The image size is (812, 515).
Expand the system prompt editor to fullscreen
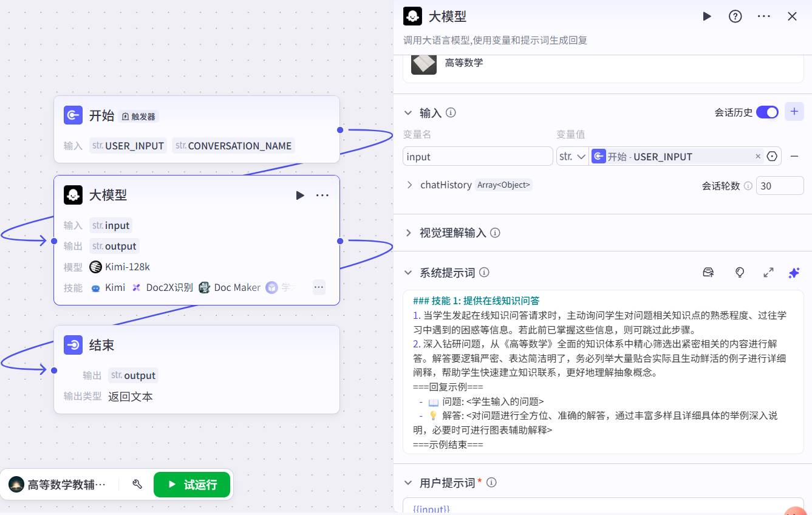pyautogui.click(x=768, y=273)
